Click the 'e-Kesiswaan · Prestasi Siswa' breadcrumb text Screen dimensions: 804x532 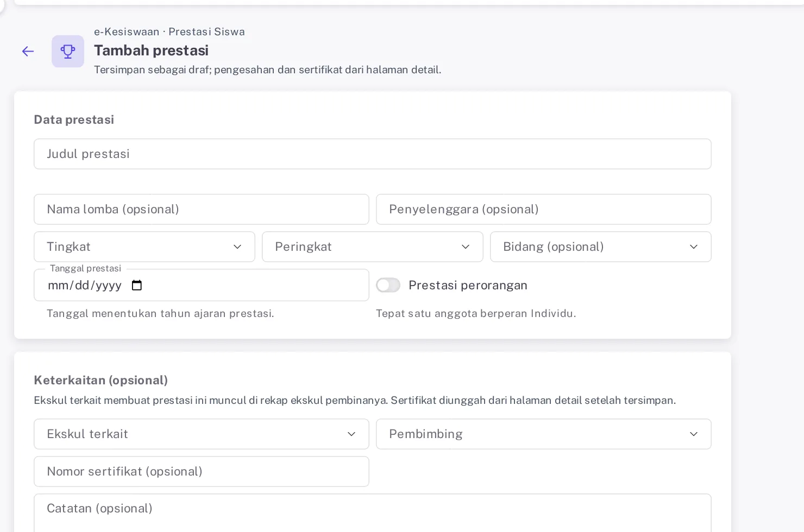[x=169, y=32]
